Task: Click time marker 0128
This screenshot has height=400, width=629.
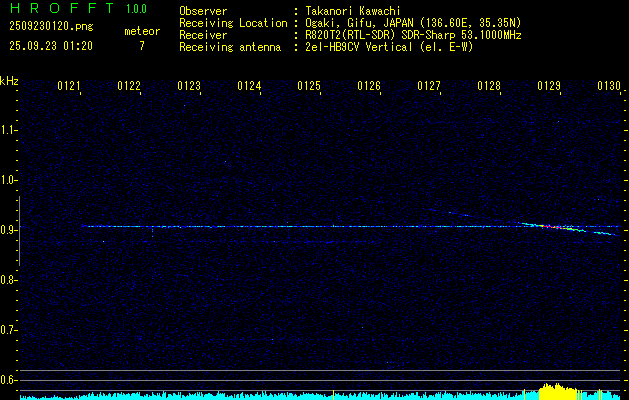Action: pos(489,86)
